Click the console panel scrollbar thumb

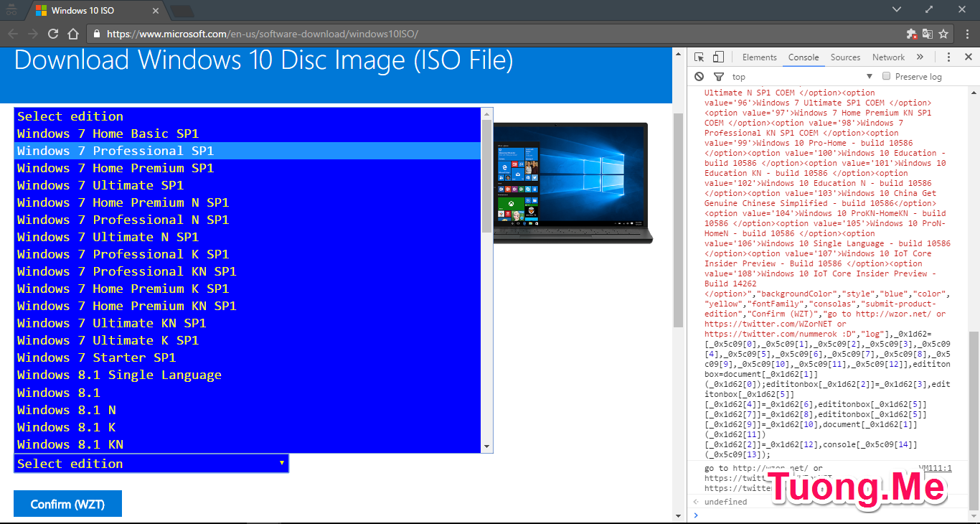pos(974,421)
